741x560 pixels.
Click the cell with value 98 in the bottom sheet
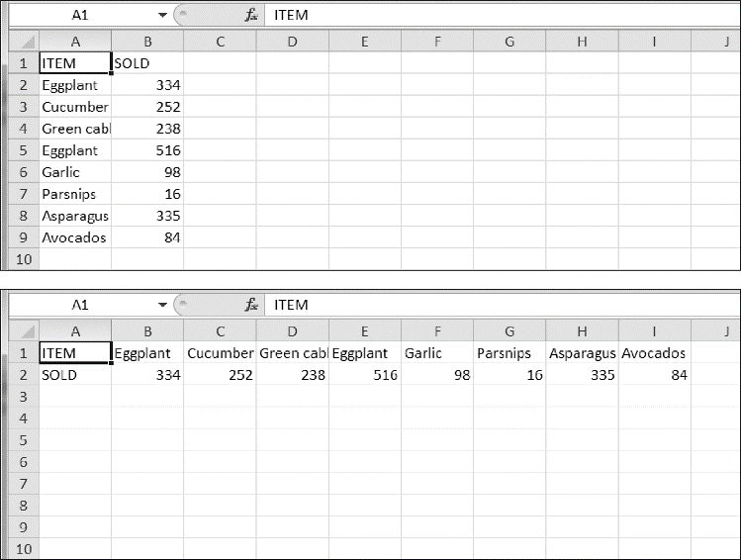[437, 375]
